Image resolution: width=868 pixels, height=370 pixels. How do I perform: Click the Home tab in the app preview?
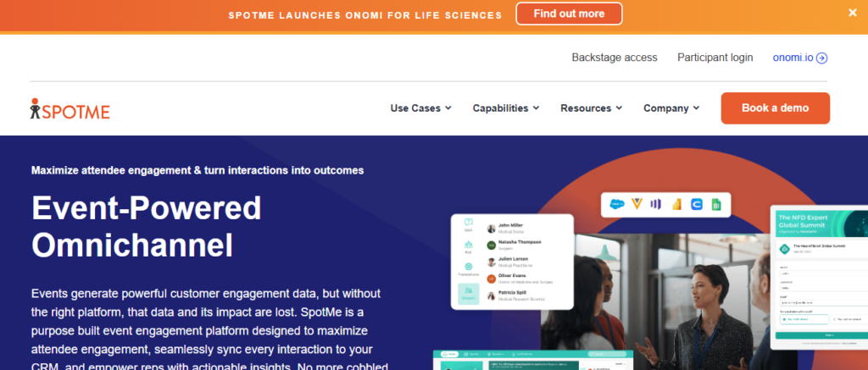pyautogui.click(x=449, y=354)
